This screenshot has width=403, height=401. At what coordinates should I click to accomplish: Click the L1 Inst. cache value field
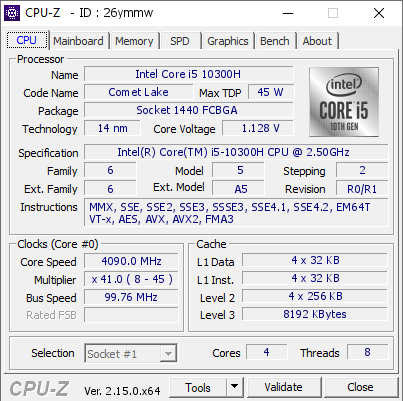[x=315, y=278]
